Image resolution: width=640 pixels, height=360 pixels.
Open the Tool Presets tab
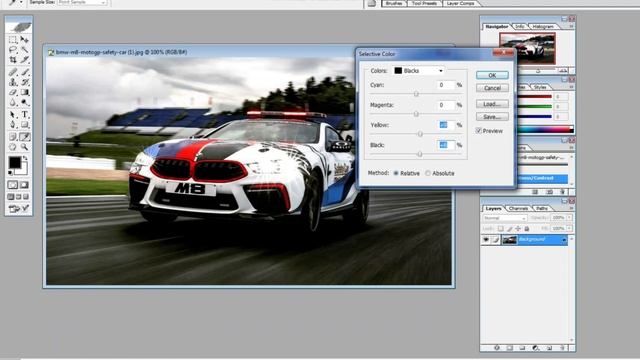pos(424,3)
